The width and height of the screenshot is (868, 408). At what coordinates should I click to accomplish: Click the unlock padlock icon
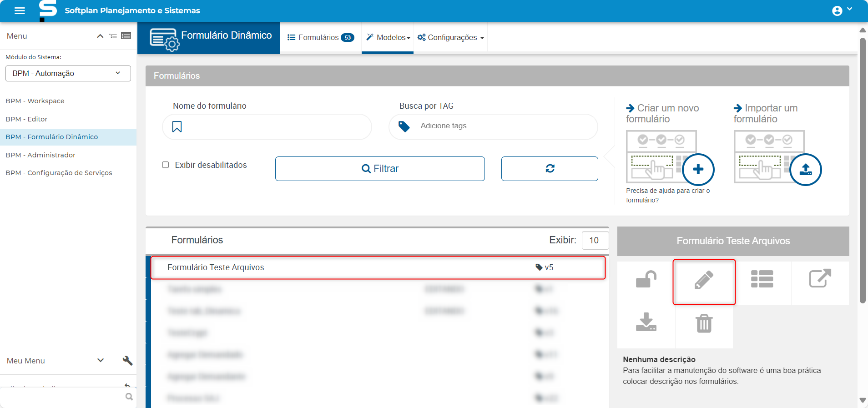[646, 279]
